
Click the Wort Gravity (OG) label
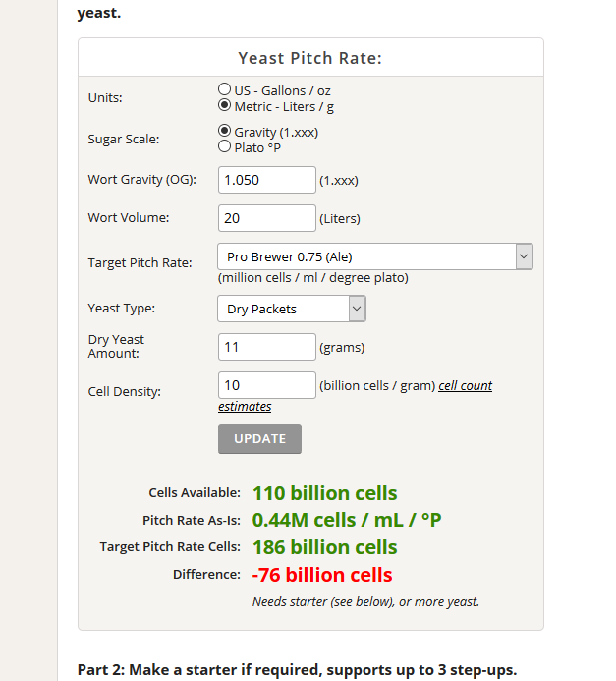pyautogui.click(x=142, y=180)
